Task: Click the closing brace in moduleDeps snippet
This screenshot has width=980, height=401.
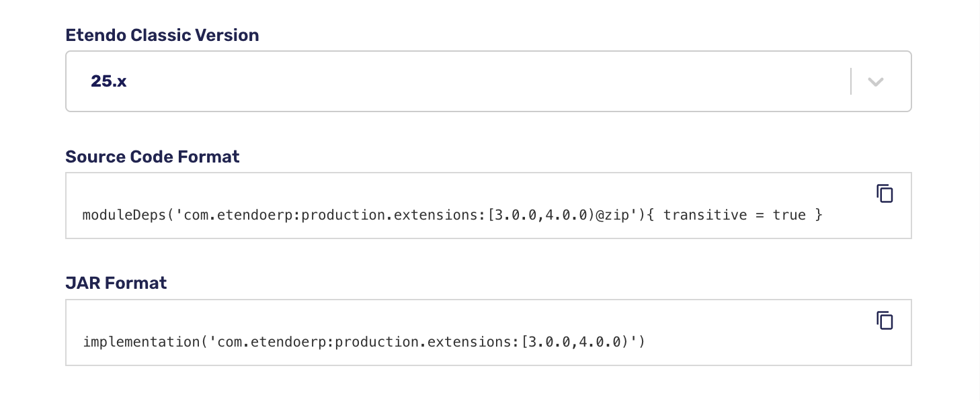Action: click(x=818, y=216)
